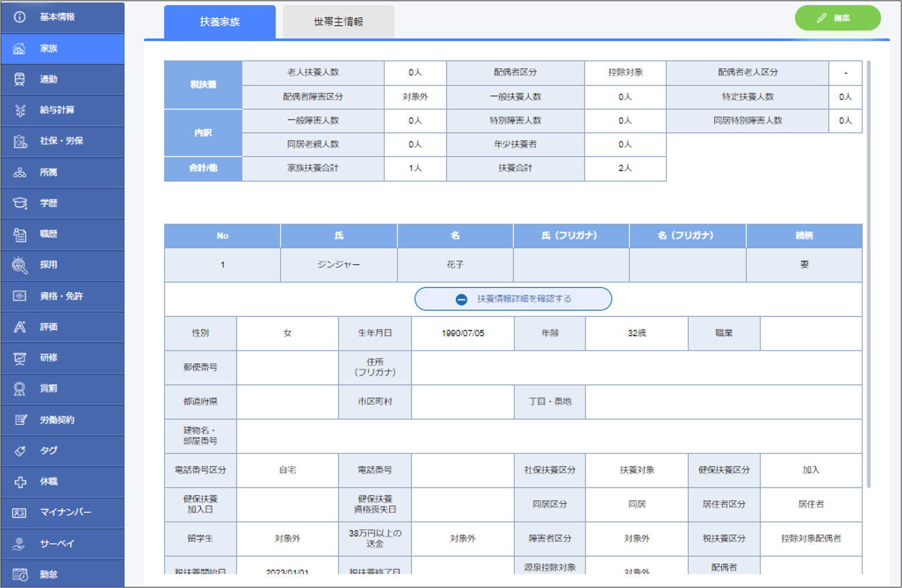The width and height of the screenshot is (902, 588).
Task: Select the 学歴 graduation cap icon
Action: click(x=20, y=203)
